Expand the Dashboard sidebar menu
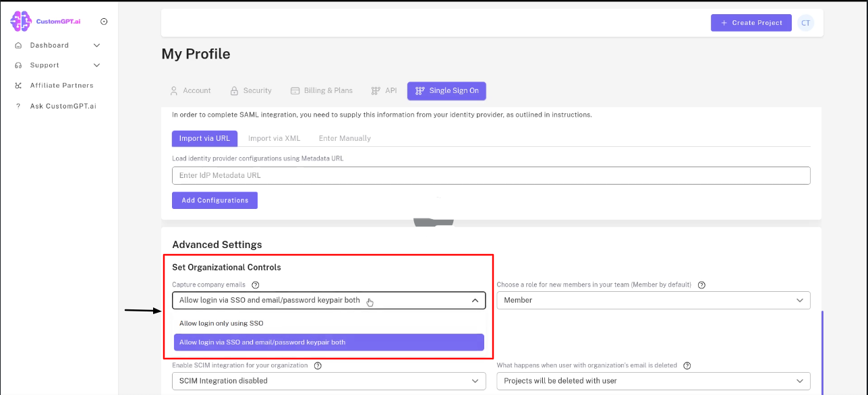 coord(96,45)
